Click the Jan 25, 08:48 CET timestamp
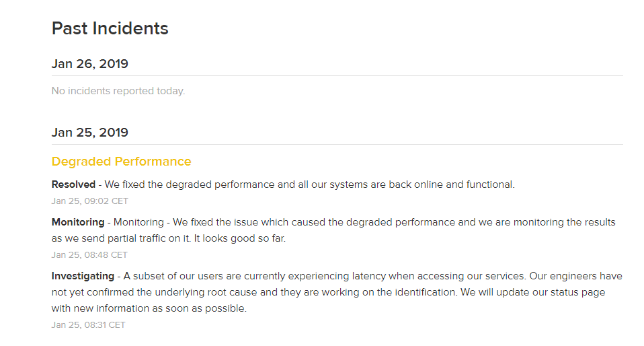This screenshot has width=644, height=346. (x=89, y=255)
